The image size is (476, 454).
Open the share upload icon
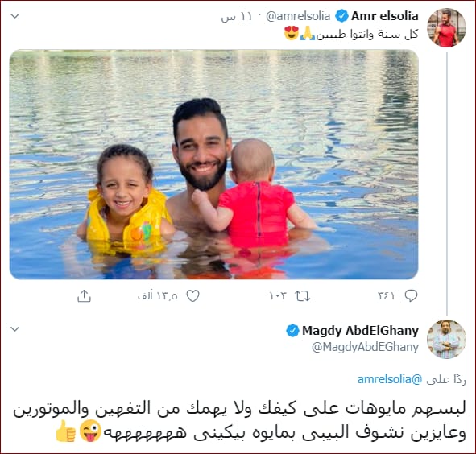84,296
